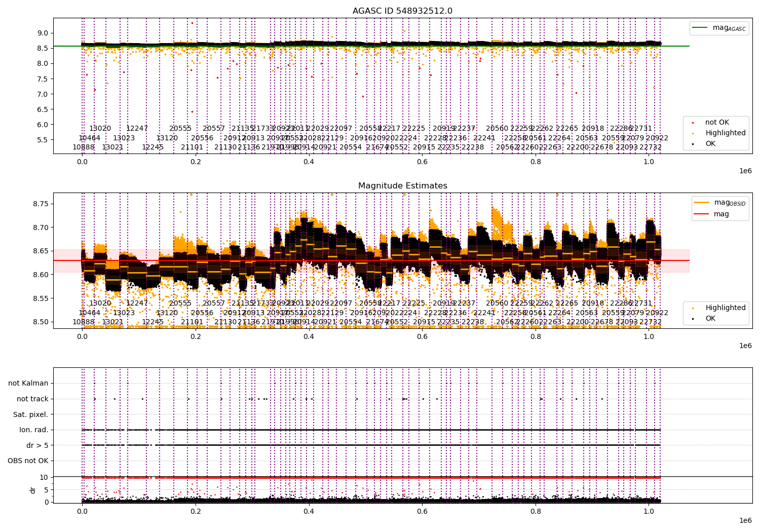
Task: Click the 8.60 tick on middle plot y-axis
Action: tap(41, 275)
